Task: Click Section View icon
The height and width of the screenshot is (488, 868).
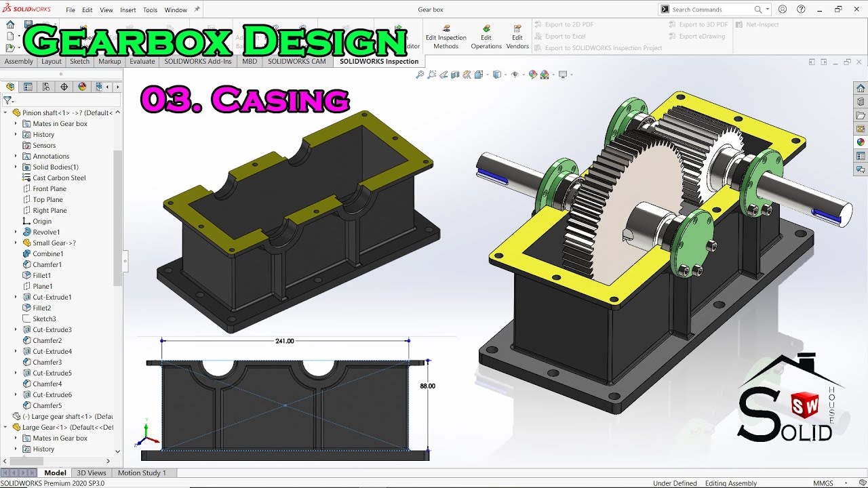Action: pyautogui.click(x=455, y=75)
